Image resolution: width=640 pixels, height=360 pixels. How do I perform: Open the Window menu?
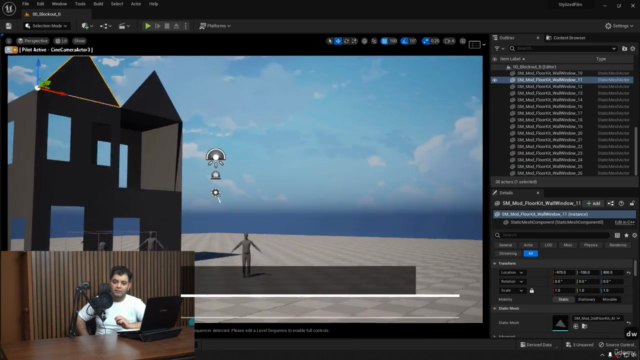[59, 4]
